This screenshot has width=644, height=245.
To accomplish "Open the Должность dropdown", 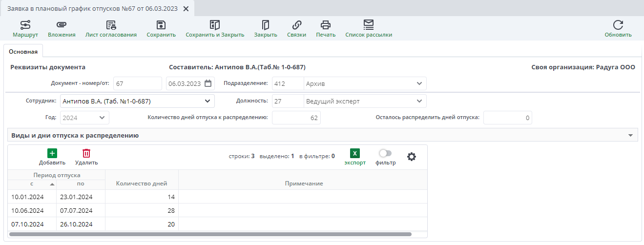I will [419, 101].
